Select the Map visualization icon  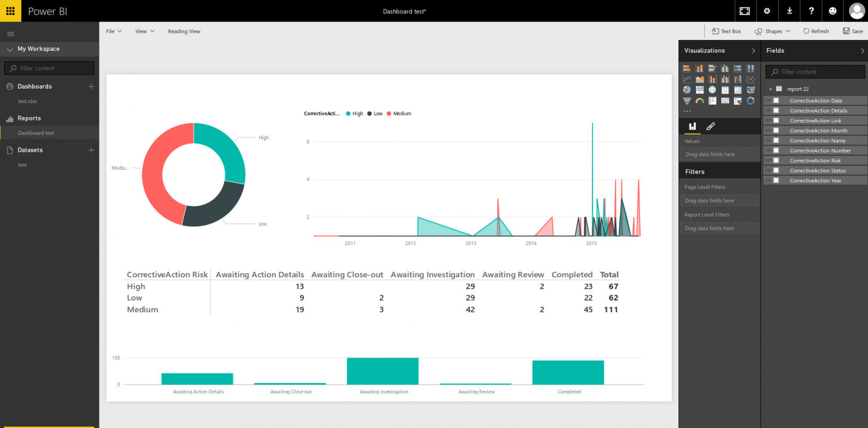(x=712, y=89)
